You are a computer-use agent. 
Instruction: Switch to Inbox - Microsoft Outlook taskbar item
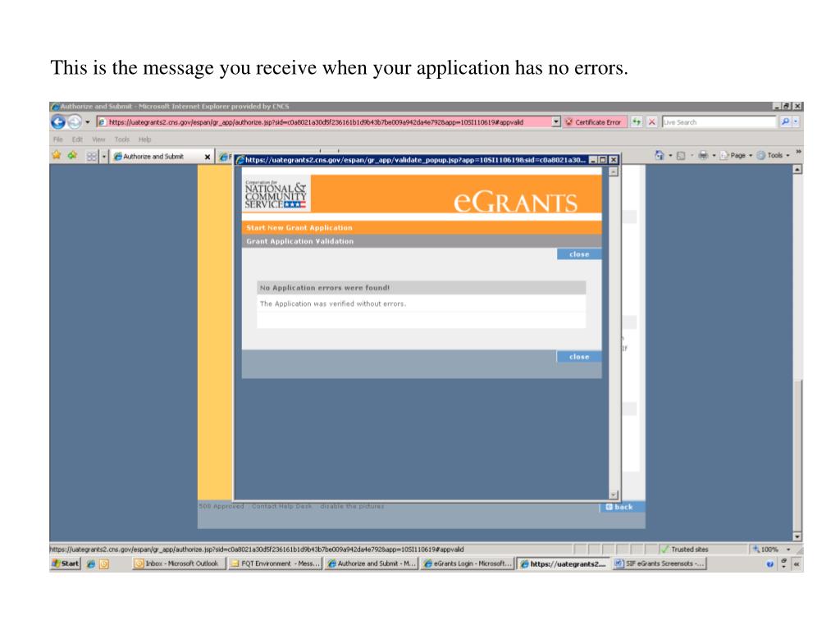[x=178, y=564]
